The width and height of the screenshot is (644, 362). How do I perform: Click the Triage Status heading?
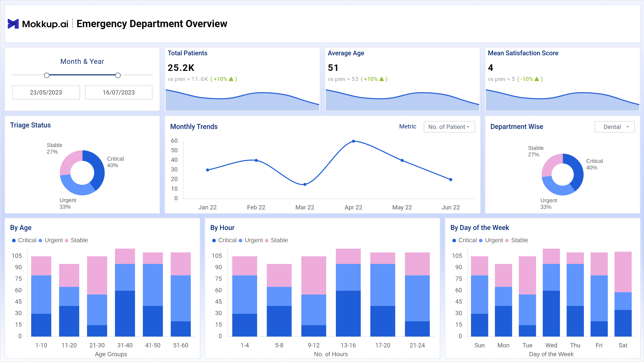pos(30,125)
